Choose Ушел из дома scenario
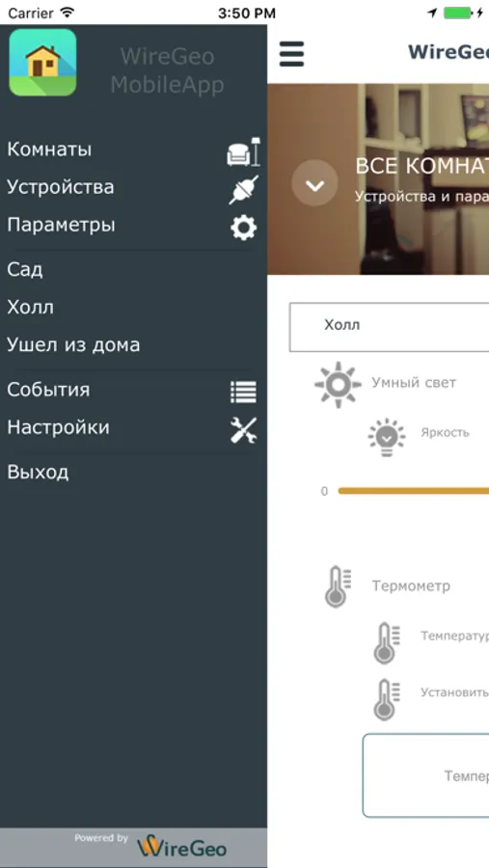Viewport: 489px width, 868px height. point(73,345)
